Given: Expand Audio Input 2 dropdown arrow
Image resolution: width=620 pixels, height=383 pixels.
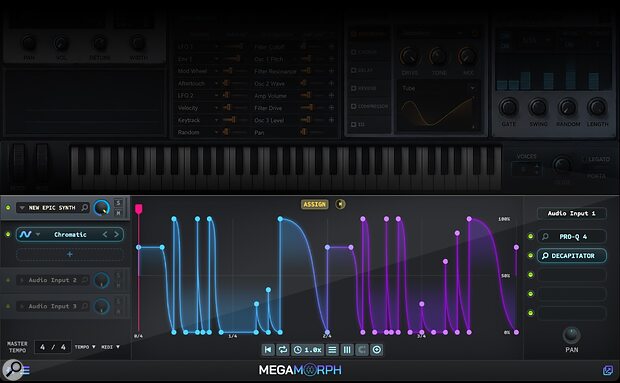Looking at the screenshot, I should 22,280.
